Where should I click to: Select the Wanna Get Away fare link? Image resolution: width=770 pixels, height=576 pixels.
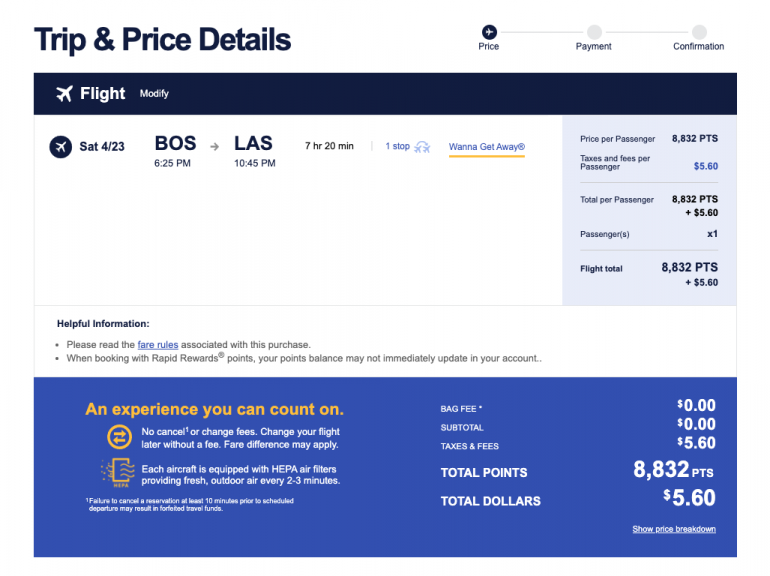[x=487, y=147]
